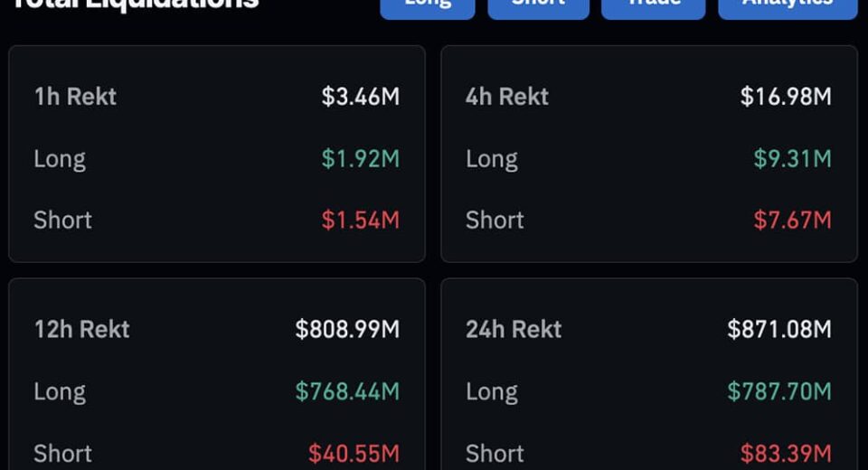Click the $787.70M long liquidation value
This screenshot has width=868, height=470.
(x=779, y=391)
